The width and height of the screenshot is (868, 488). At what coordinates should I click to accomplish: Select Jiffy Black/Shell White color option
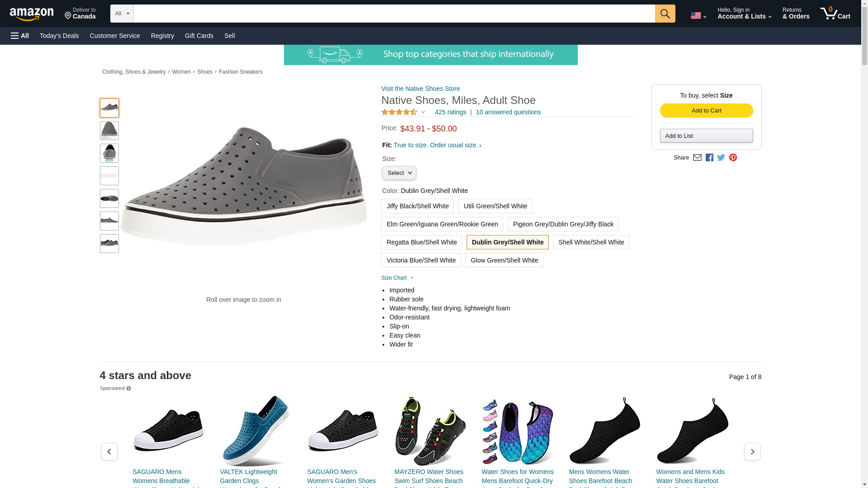click(417, 206)
